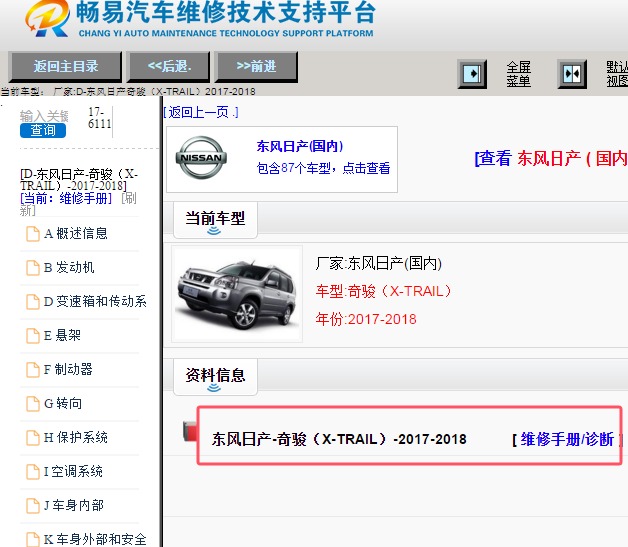Click the 查看 东风日产 header link

[x=551, y=158]
